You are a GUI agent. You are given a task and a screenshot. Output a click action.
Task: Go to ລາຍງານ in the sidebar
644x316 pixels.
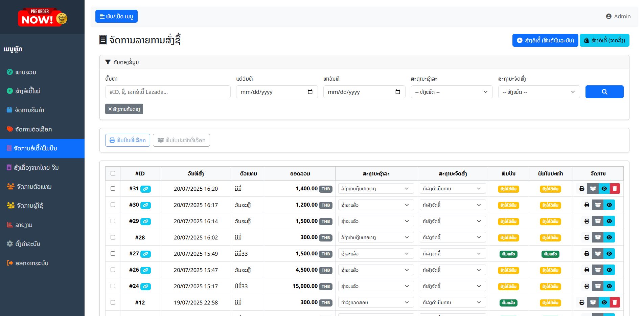24,225
